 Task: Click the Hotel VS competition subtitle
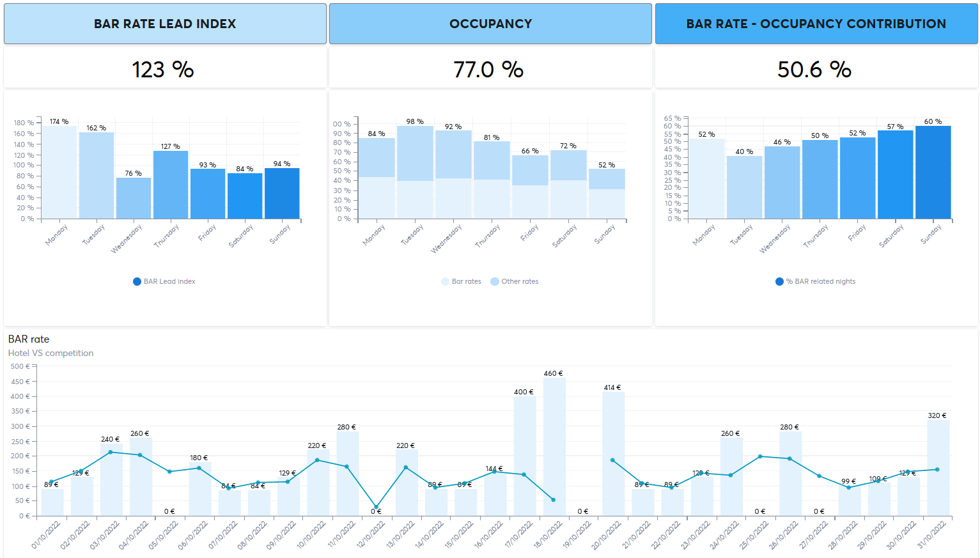[51, 353]
